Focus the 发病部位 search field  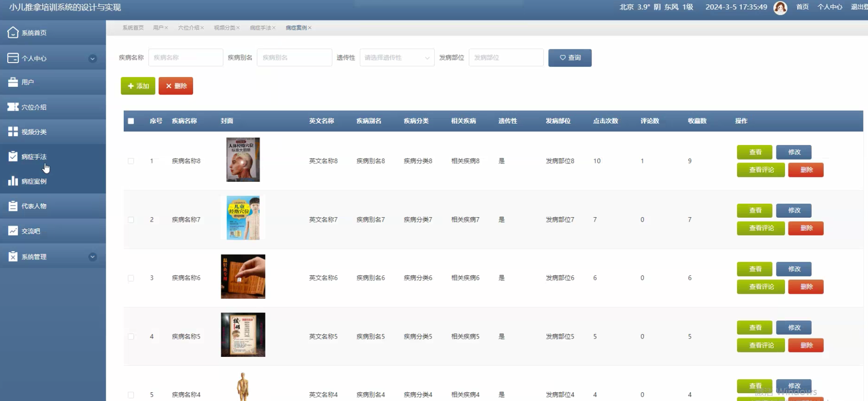click(506, 58)
